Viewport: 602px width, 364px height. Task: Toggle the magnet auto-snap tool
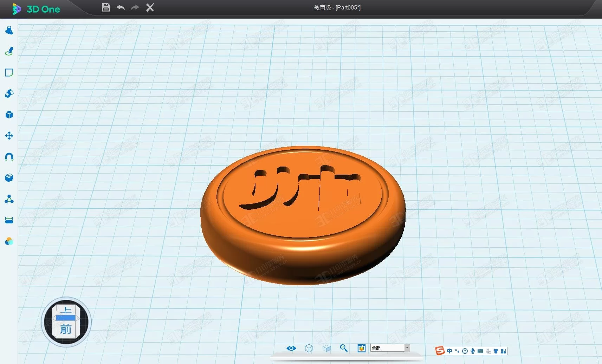[9, 157]
